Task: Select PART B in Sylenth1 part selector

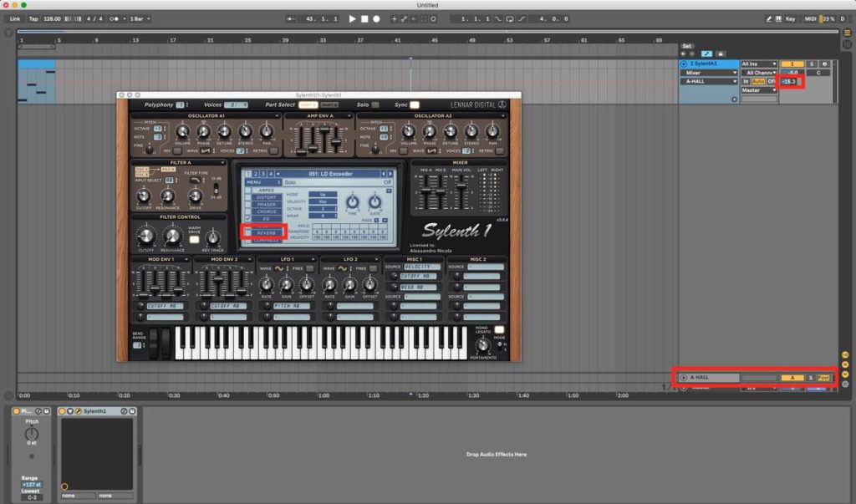Action: pos(329,105)
